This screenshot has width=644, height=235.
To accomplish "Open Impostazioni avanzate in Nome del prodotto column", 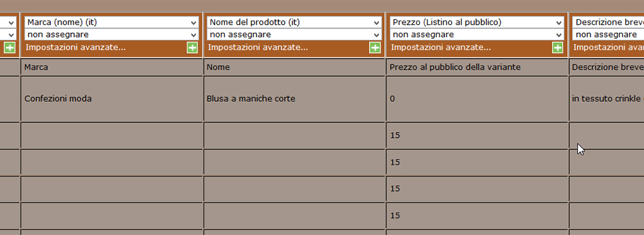I will pos(258,48).
